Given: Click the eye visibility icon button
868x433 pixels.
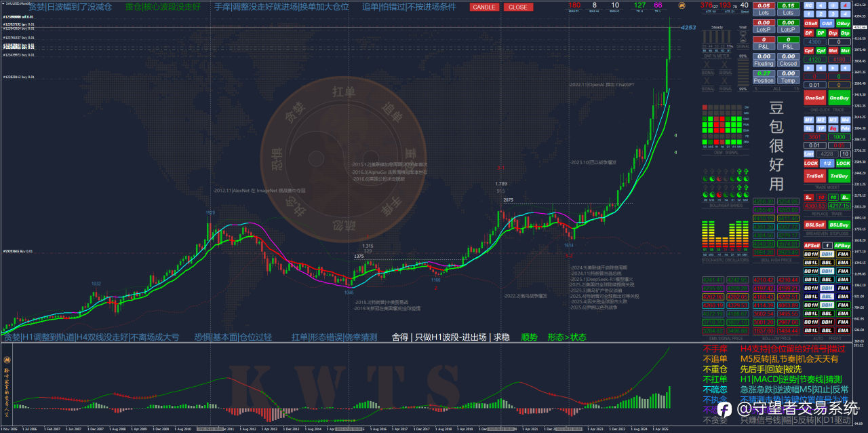Looking at the screenshot, I should [833, 5].
